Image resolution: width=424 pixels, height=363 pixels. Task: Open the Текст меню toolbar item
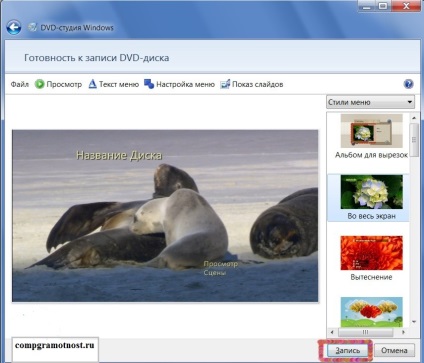[114, 84]
